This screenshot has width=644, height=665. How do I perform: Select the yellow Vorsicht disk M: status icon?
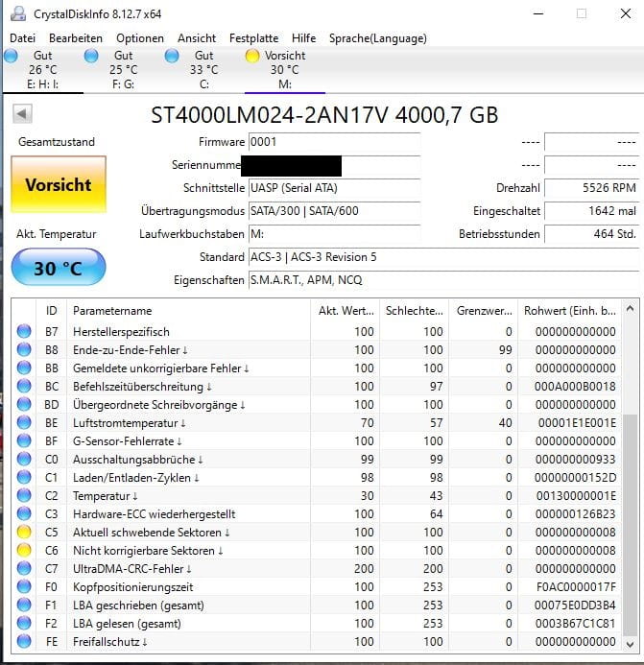pyautogui.click(x=252, y=57)
